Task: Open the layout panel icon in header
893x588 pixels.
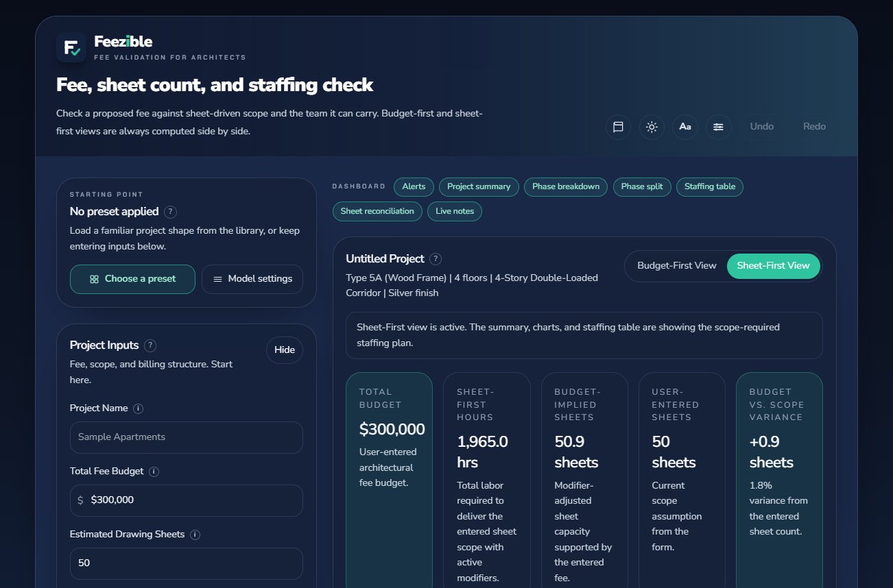Action: click(x=618, y=127)
